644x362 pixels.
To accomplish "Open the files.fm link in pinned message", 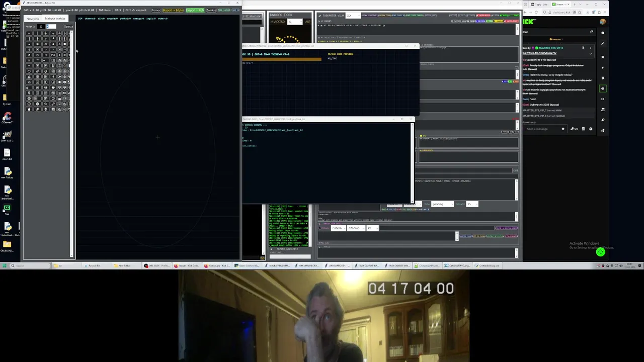I will [x=539, y=53].
